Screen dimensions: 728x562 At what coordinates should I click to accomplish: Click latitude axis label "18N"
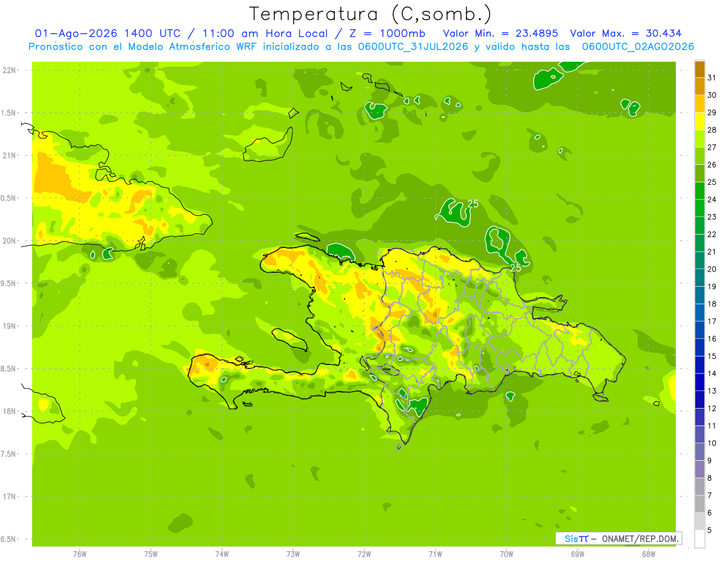pyautogui.click(x=10, y=412)
